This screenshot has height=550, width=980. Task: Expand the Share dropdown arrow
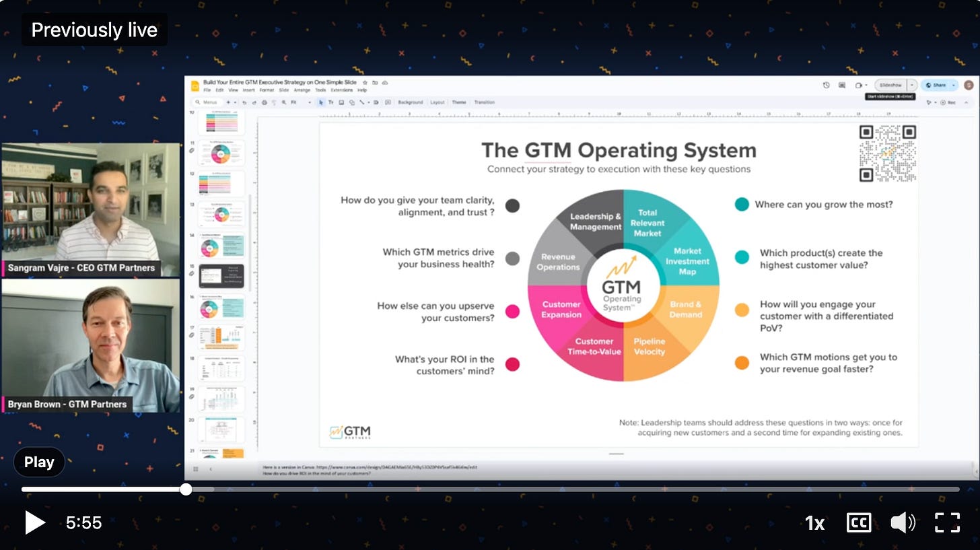pos(954,85)
